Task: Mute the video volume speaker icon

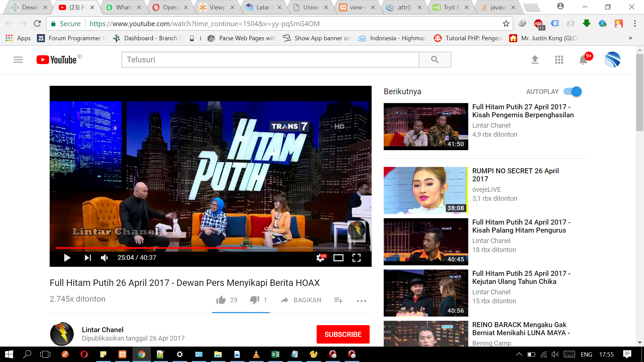Action: tap(104, 258)
